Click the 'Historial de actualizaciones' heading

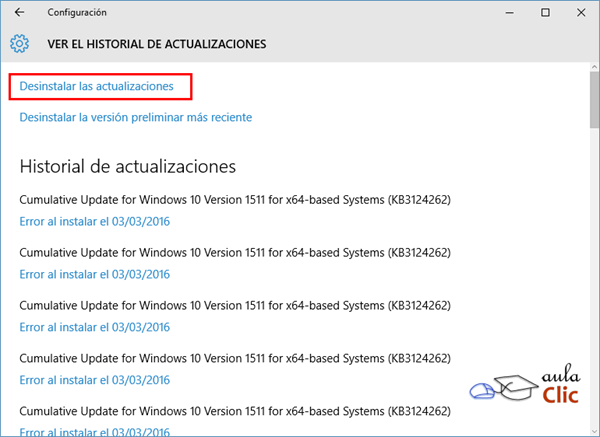pyautogui.click(x=127, y=165)
